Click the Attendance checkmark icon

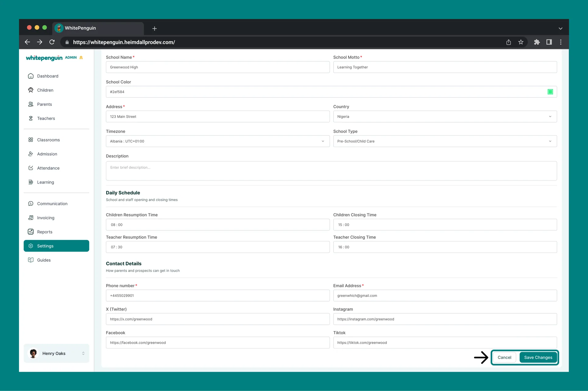31,168
